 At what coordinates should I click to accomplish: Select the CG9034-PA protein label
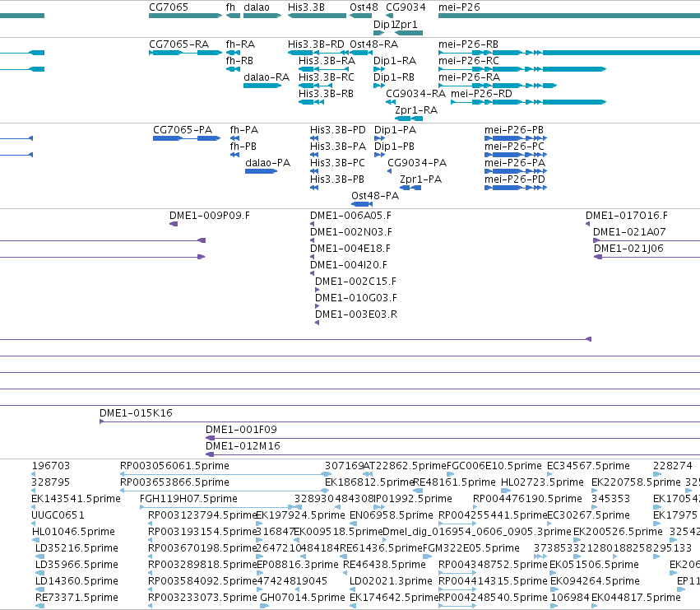point(417,163)
